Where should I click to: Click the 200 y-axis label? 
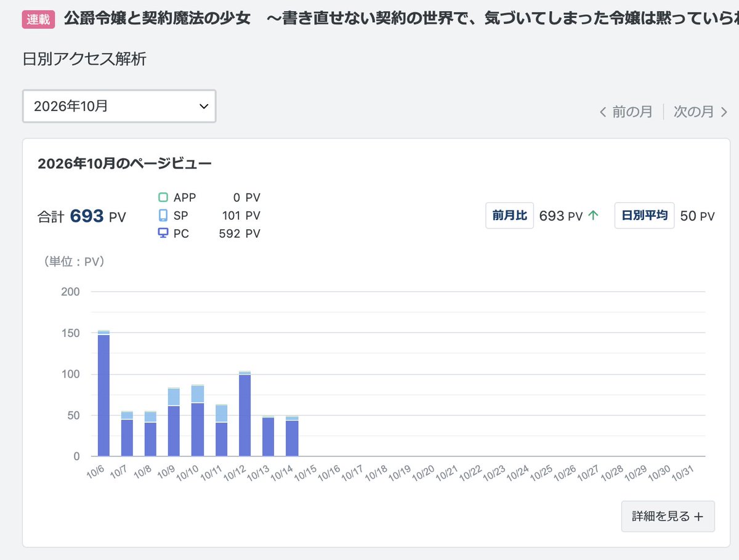click(x=70, y=291)
